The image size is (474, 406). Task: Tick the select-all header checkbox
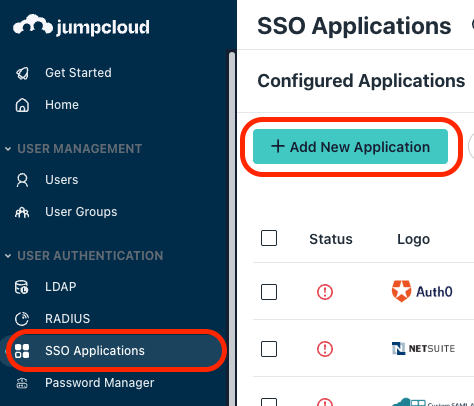tap(269, 238)
